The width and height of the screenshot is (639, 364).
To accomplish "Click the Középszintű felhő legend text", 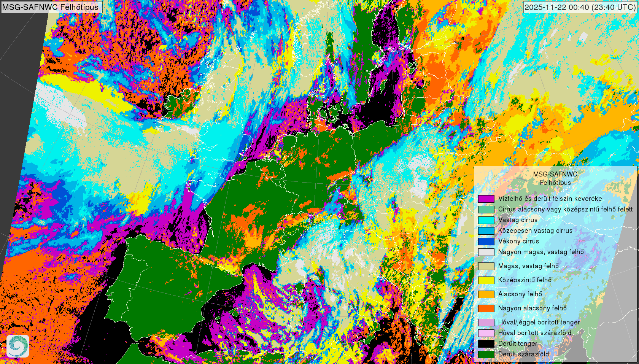I will coord(525,280).
